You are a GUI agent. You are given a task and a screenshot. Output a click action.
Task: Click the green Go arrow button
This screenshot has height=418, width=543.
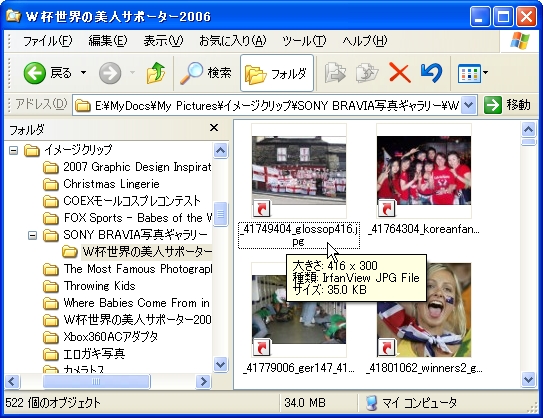(492, 105)
